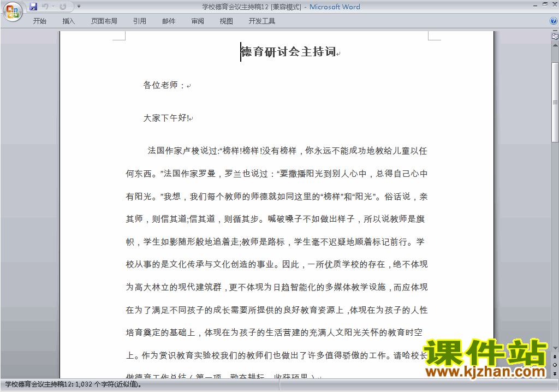This screenshot has width=559, height=392.
Task: Minimize the Word window
Action: 535,5
